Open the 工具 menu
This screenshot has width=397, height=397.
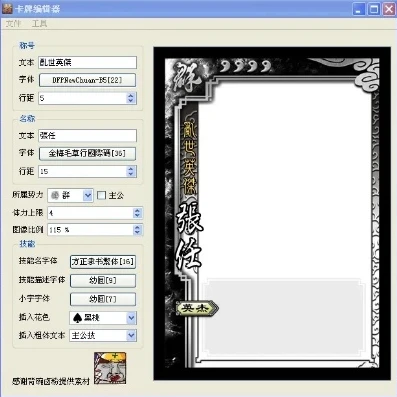(x=39, y=24)
